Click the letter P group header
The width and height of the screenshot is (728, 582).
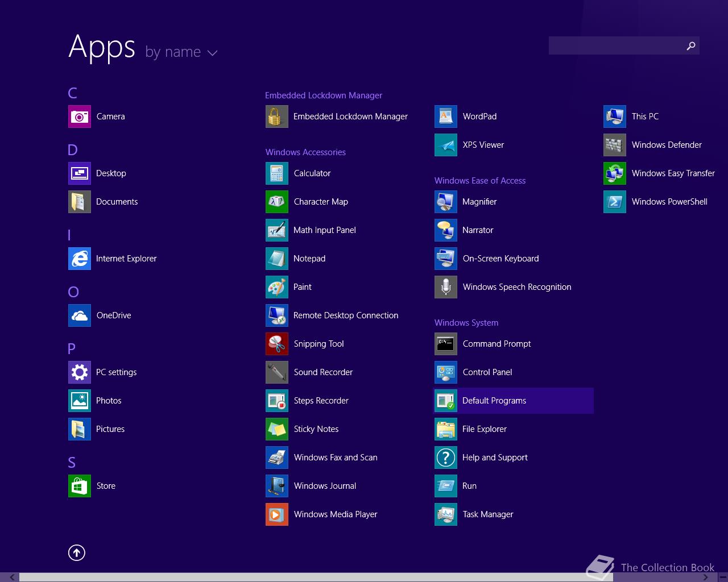pyautogui.click(x=72, y=349)
